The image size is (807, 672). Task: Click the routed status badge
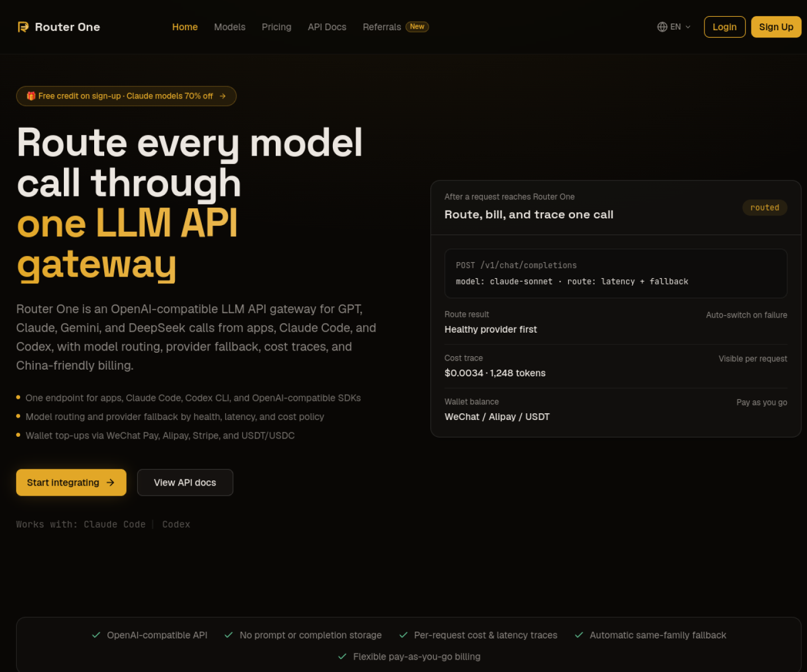[765, 208]
